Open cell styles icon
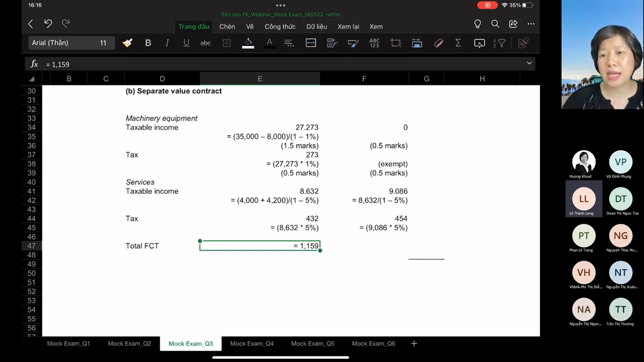 point(353,43)
